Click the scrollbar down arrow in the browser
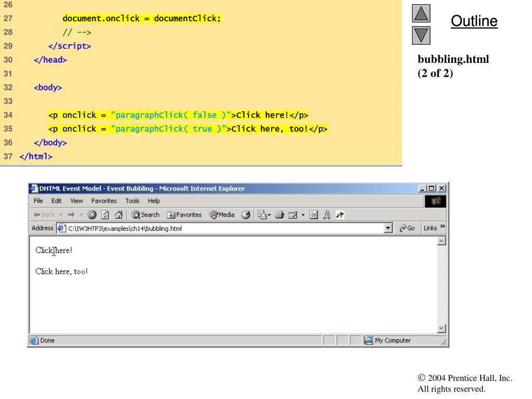 coord(442,328)
